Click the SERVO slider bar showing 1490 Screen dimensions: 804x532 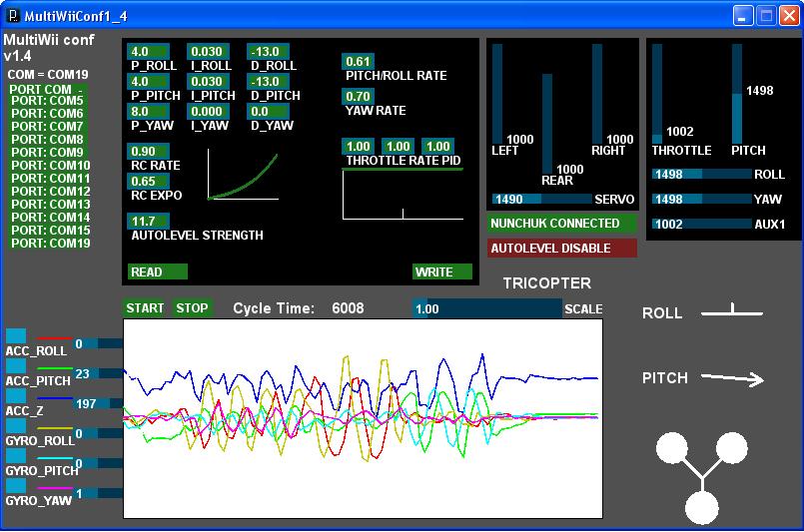click(542, 199)
